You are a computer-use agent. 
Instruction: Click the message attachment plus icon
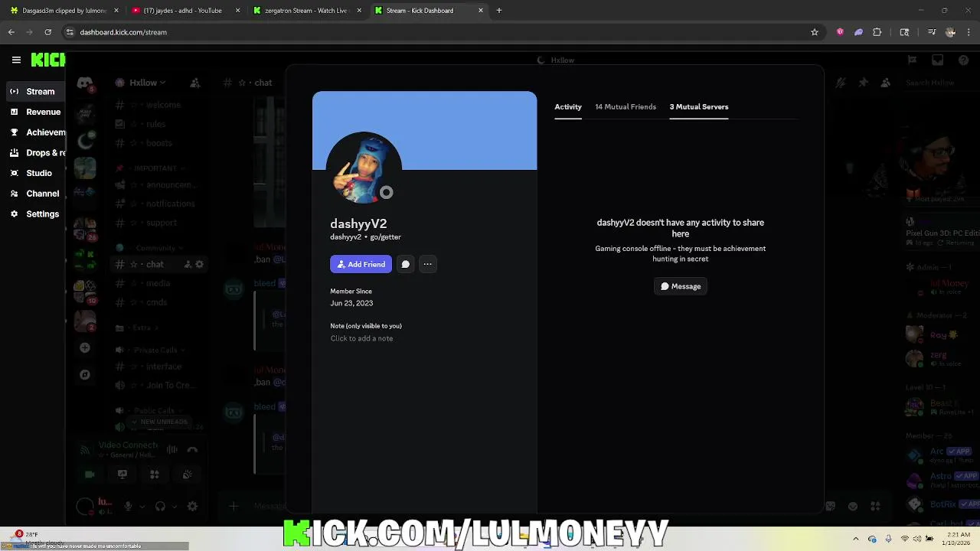tap(234, 506)
